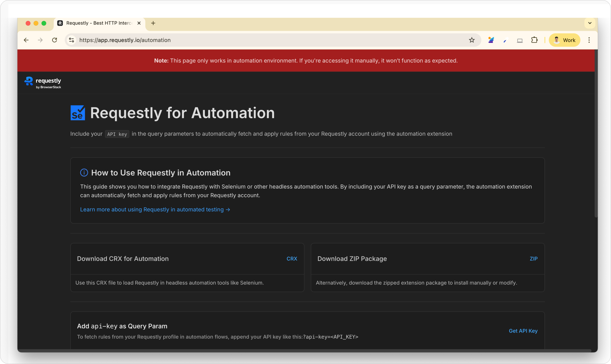
Task: Expand the tab search chevron
Action: (590, 23)
